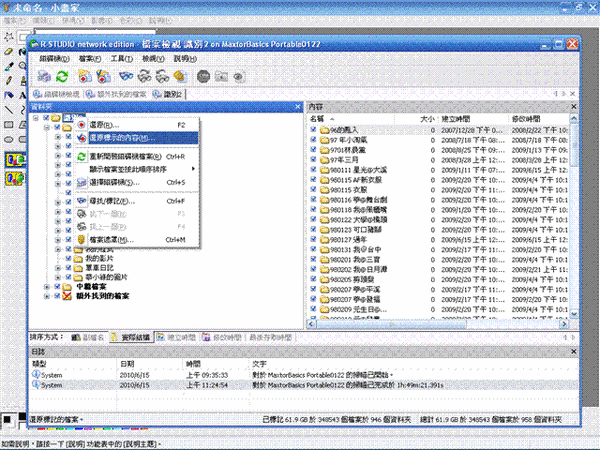This screenshot has width=600, height=450.
Task: Switch to the 磁碟機檢視 tab
Action: point(56,94)
